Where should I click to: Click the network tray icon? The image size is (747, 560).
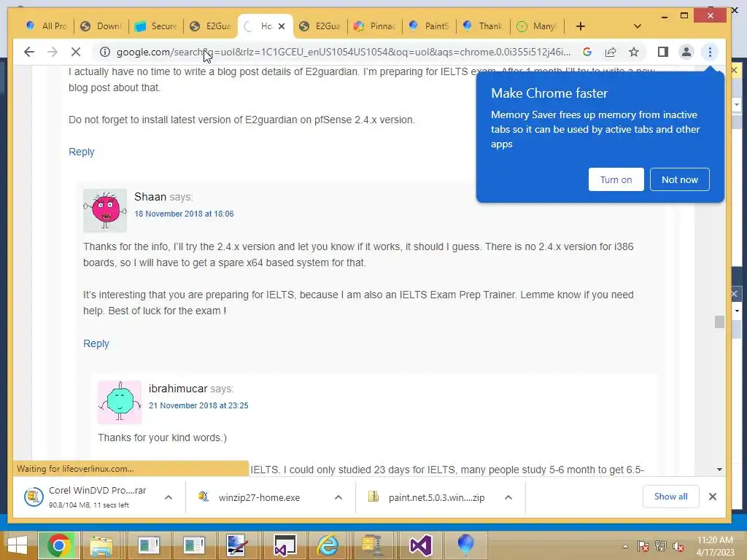point(661,546)
